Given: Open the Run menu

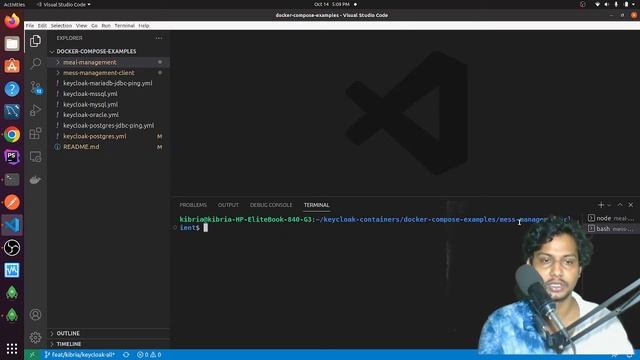Looking at the screenshot, I should tap(106, 25).
